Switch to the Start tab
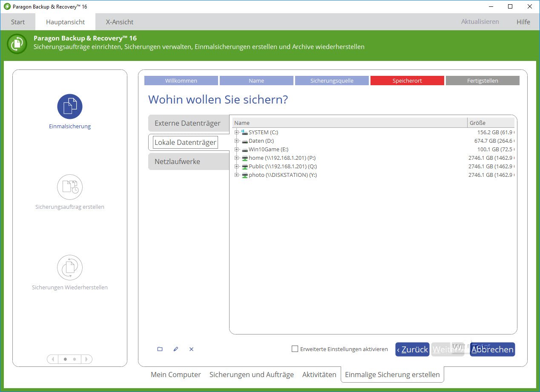The height and width of the screenshot is (392, 540). coord(18,22)
